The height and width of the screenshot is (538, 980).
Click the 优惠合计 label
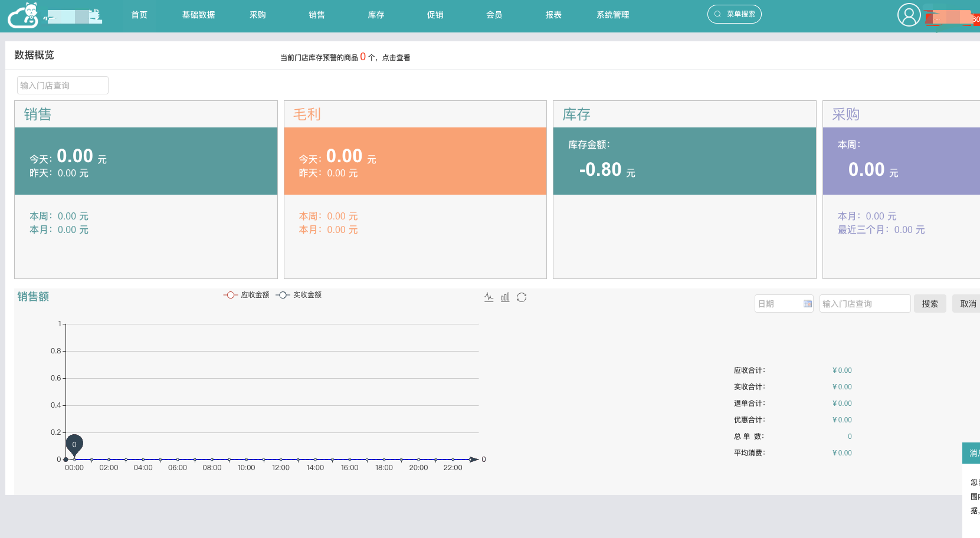749,420
